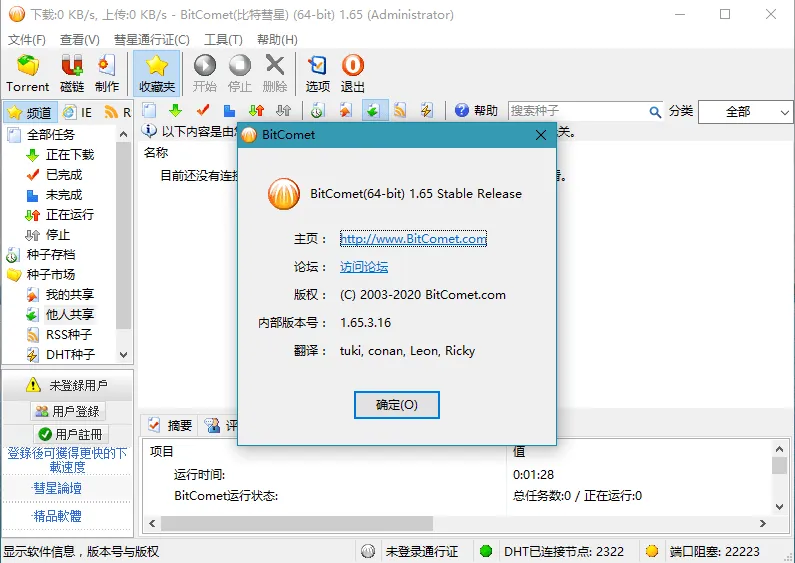Open the 分类 category dropdown showing 全部
Screen dimensions: 795x563
point(745,112)
